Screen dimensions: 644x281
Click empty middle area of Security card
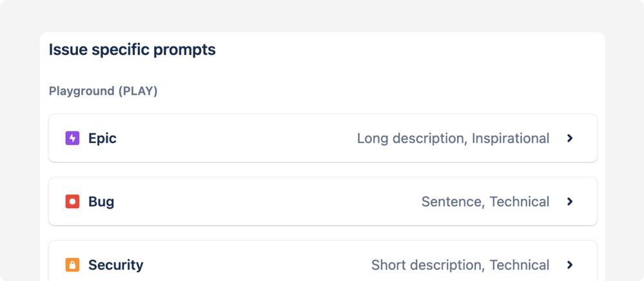pos(258,265)
